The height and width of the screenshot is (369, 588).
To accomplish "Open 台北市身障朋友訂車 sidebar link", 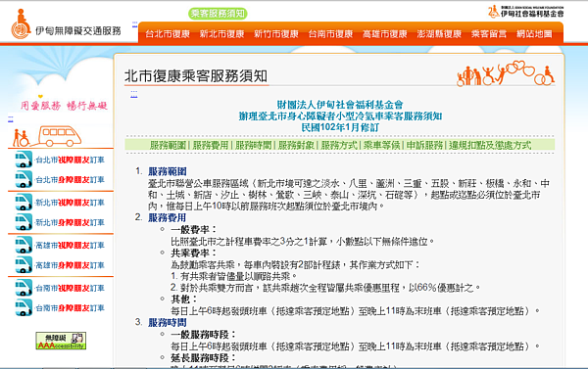I will point(70,180).
